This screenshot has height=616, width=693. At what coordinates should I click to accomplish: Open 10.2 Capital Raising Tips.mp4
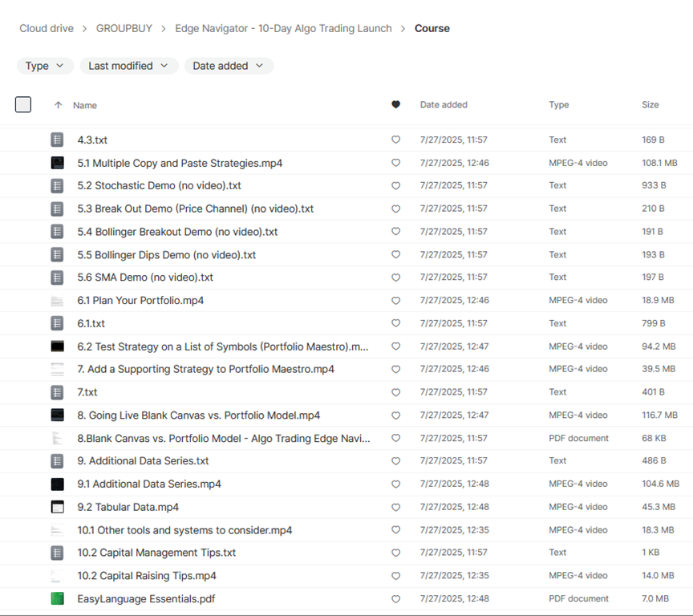click(x=147, y=576)
